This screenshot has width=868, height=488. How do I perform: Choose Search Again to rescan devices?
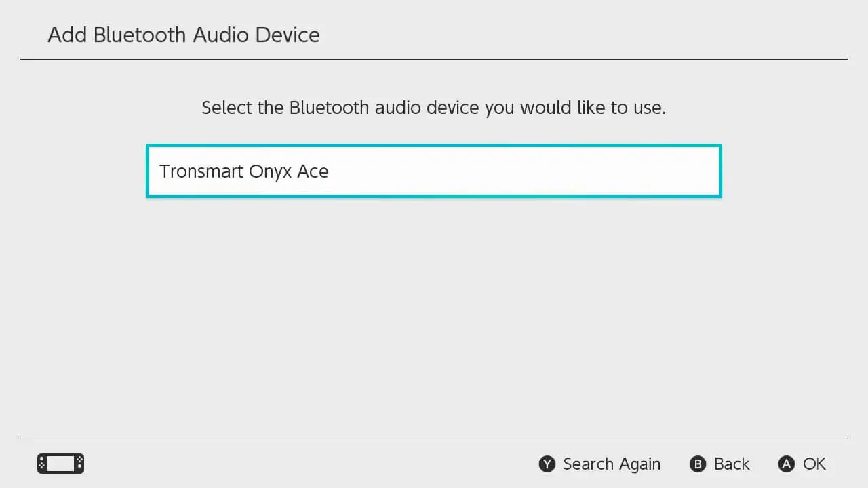point(599,464)
